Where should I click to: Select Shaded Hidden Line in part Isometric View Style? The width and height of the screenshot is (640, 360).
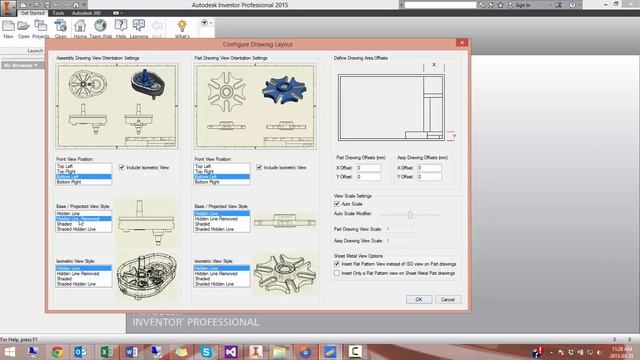(221, 284)
